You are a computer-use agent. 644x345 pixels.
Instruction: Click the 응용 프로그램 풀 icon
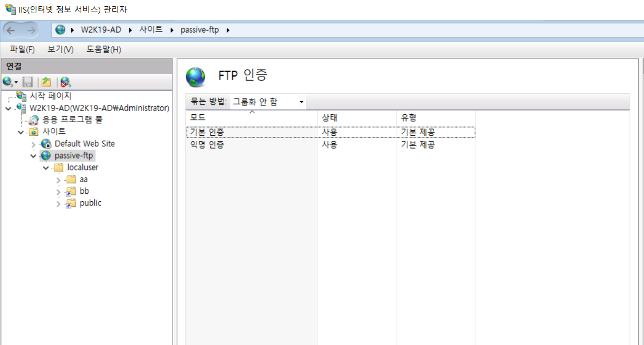click(x=34, y=120)
